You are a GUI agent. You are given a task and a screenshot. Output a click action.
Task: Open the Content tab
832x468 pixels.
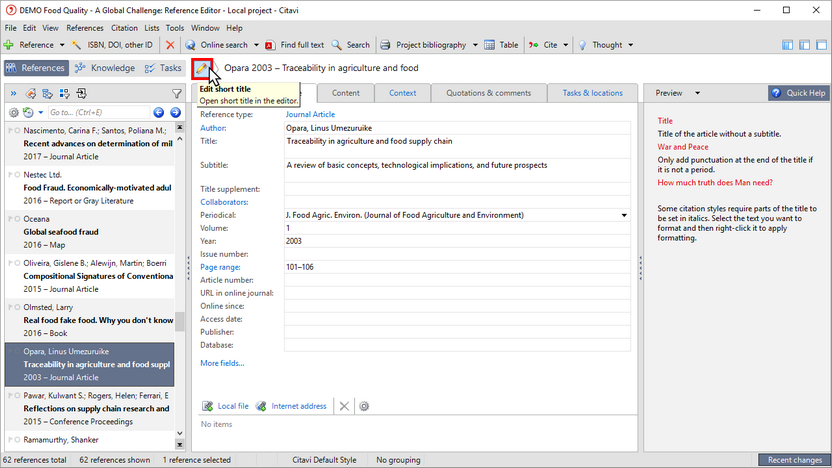[x=345, y=93]
